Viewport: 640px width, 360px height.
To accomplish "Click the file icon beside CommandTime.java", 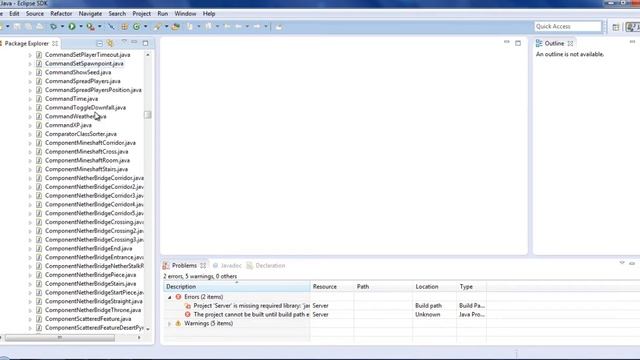I will 39,99.
